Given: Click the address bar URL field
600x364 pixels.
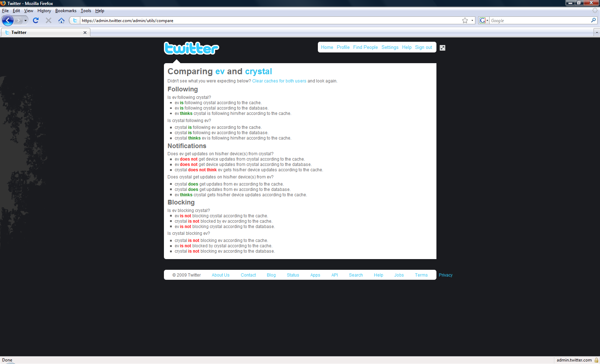Looking at the screenshot, I should coord(271,21).
